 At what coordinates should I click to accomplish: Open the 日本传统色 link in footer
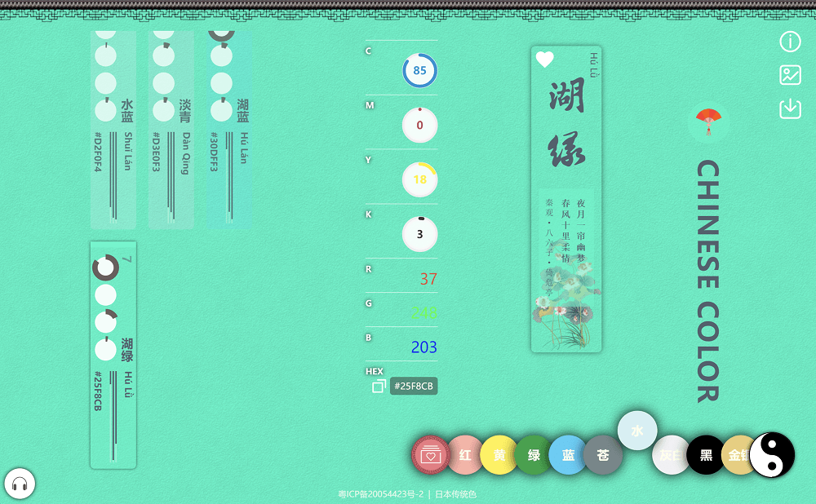pyautogui.click(x=455, y=494)
